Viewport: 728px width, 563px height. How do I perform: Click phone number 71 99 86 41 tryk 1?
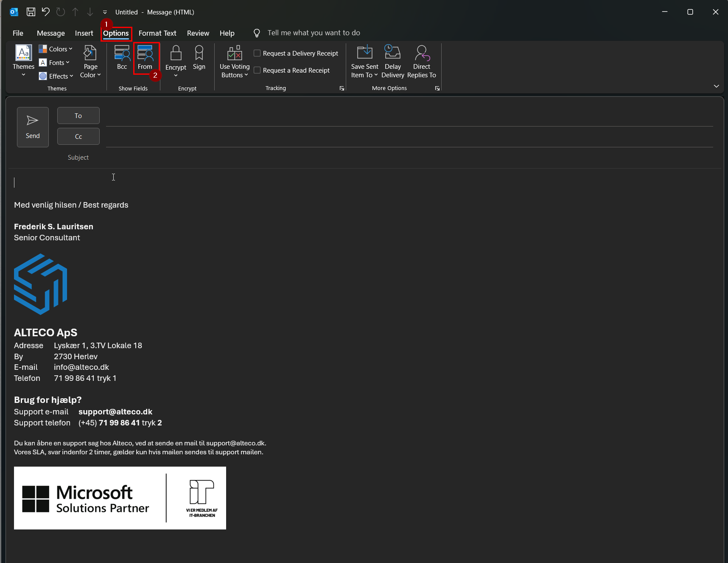point(85,378)
